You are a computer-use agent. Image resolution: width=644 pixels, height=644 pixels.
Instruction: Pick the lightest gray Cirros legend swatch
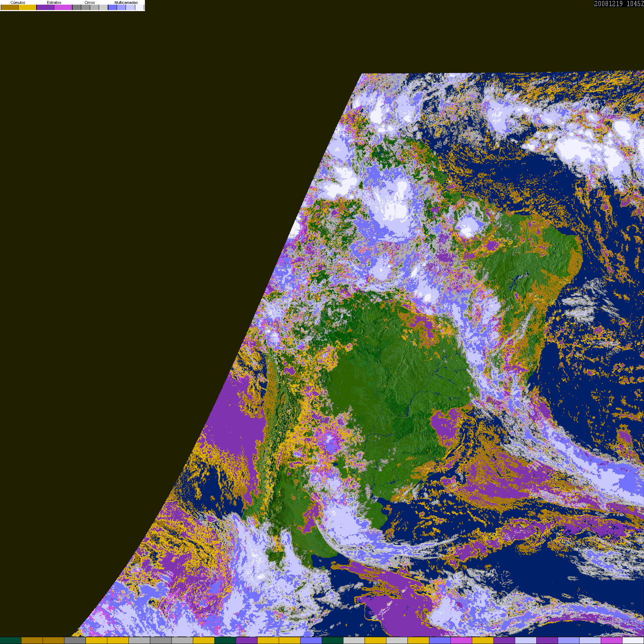pos(103,7)
